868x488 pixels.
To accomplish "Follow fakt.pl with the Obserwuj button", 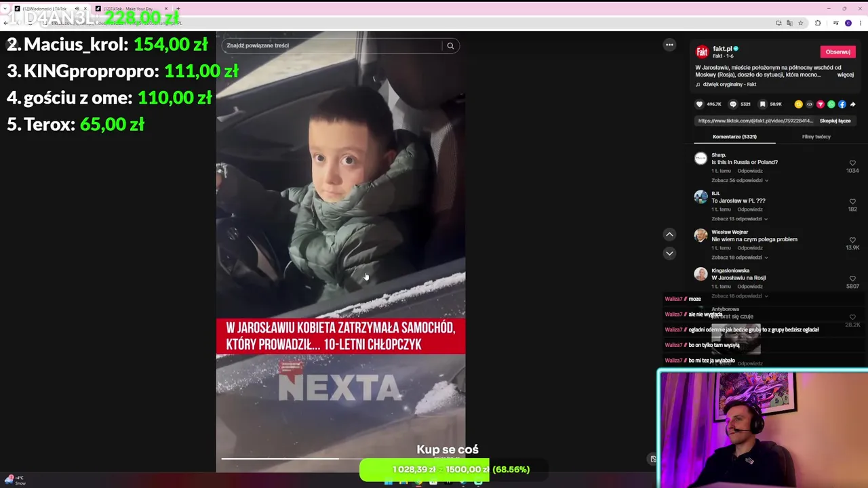I will coord(837,52).
